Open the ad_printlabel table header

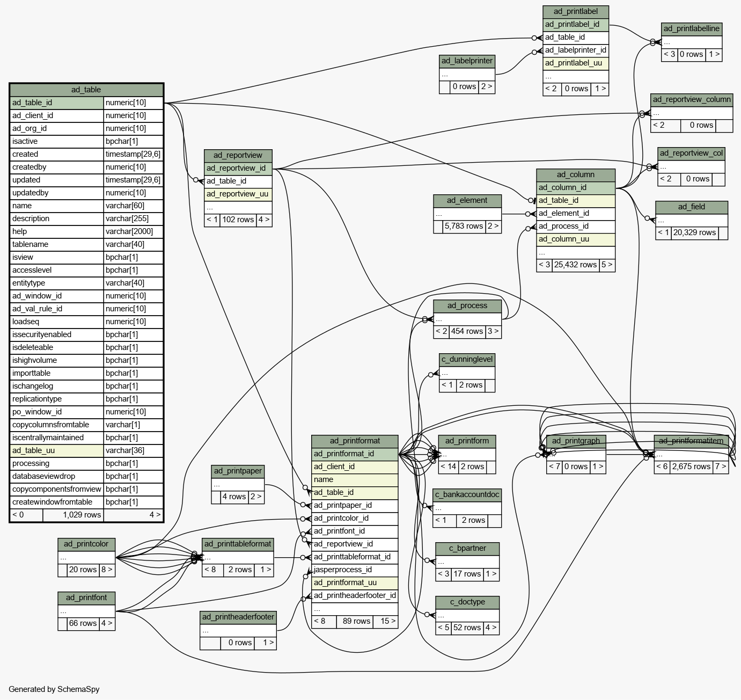[x=576, y=11]
